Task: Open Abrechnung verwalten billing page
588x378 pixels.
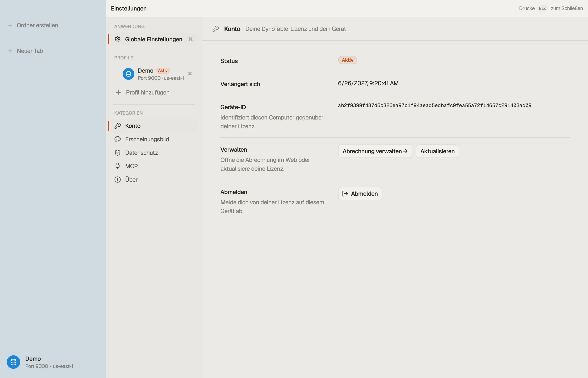Action: point(375,151)
